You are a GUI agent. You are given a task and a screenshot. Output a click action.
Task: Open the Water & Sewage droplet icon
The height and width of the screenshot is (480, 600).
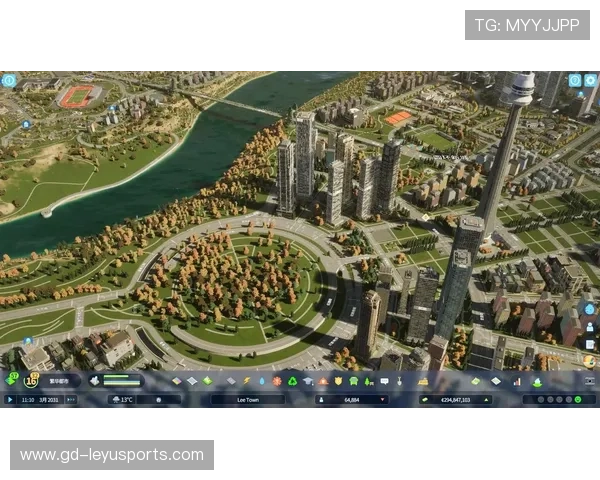261,381
